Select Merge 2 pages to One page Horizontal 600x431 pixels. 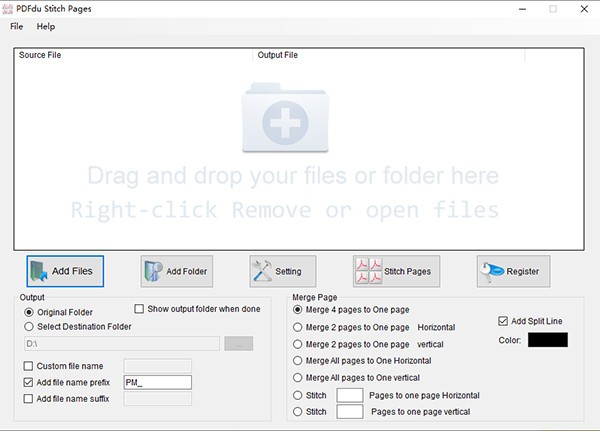pyautogui.click(x=297, y=327)
